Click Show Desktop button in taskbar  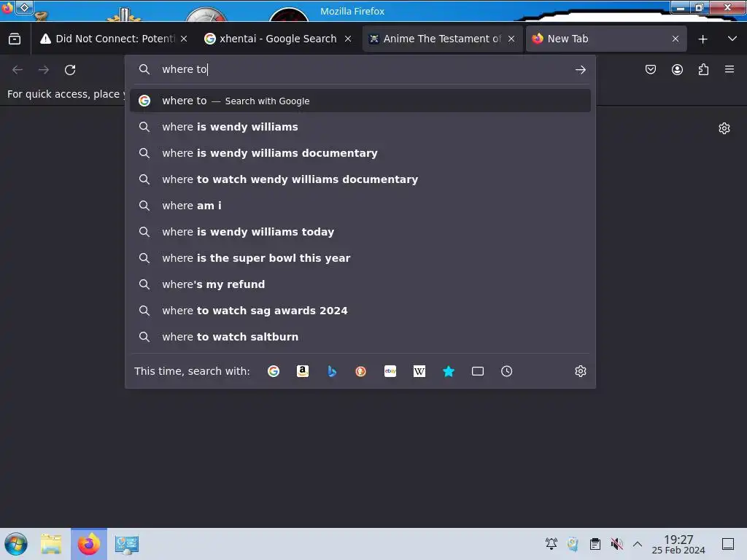pos(728,544)
